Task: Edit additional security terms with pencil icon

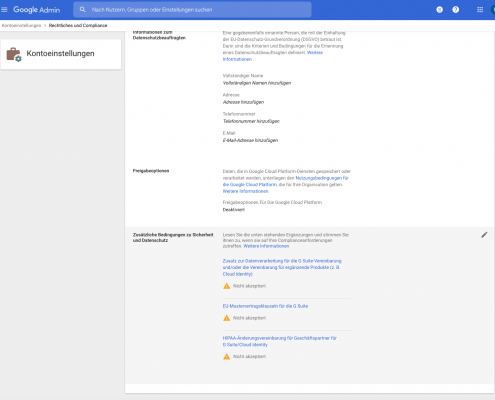Action: (484, 235)
